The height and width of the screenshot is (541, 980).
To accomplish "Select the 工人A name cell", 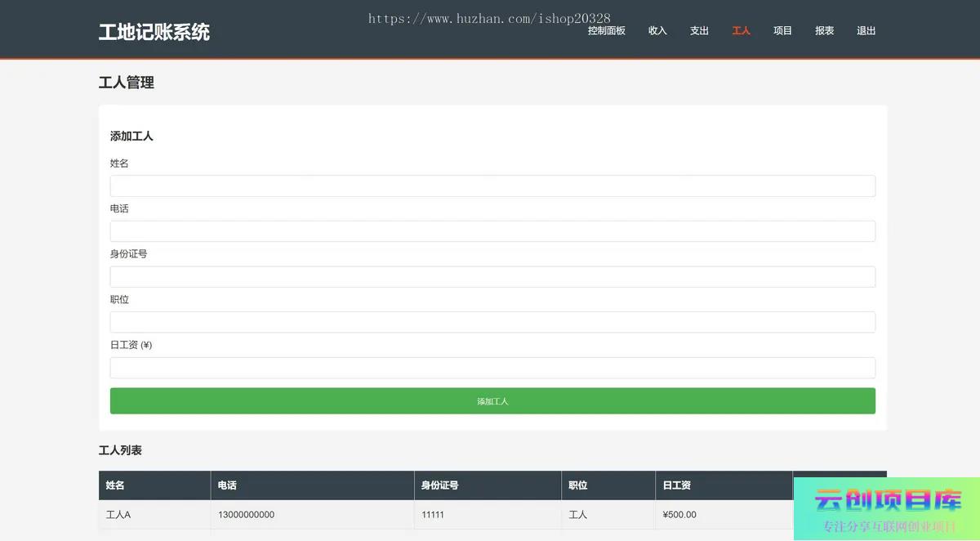I will point(118,515).
